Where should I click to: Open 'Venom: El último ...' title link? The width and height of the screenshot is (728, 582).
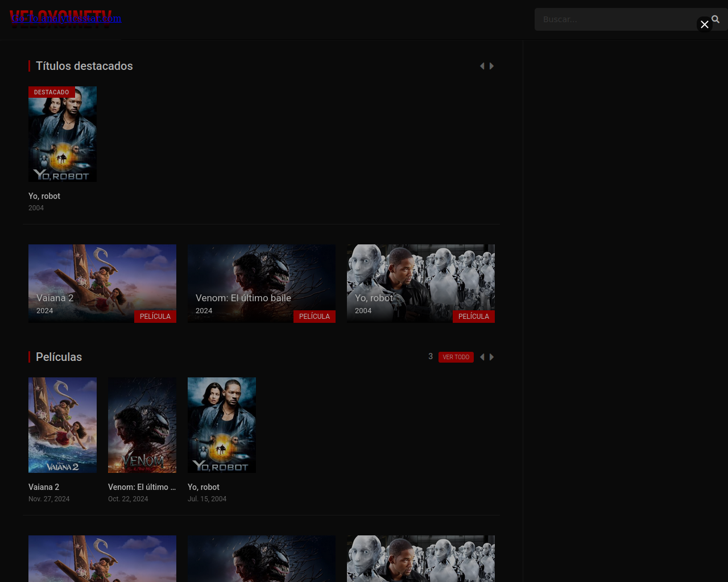(142, 487)
